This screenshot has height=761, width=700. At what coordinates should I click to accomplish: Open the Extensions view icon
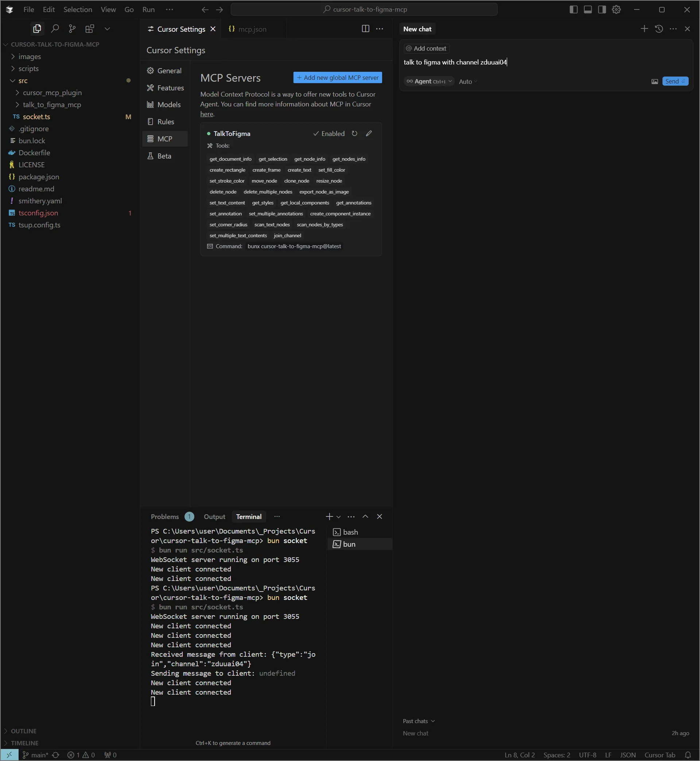click(x=90, y=29)
